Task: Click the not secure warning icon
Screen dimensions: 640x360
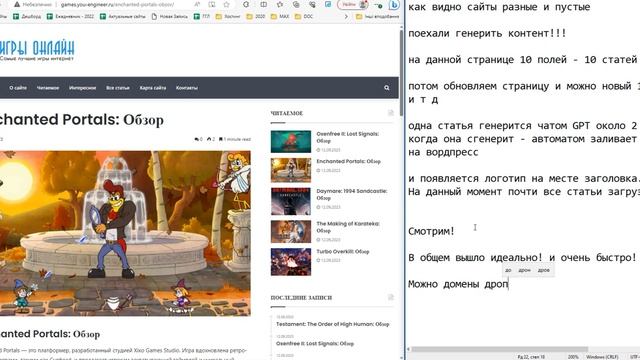Action: [17, 4]
